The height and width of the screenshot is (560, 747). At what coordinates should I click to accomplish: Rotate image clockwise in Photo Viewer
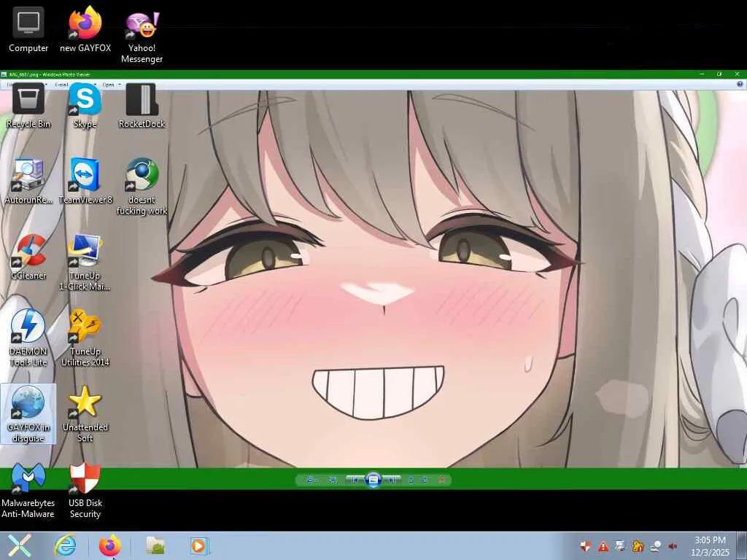(424, 480)
